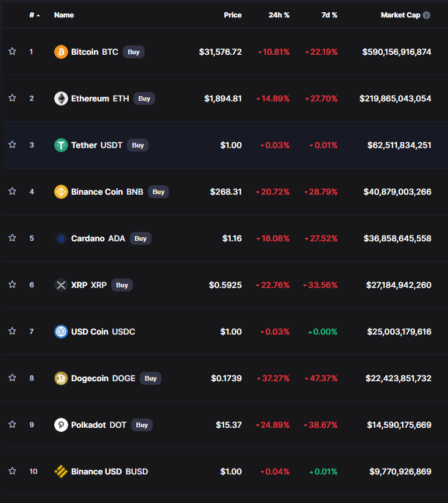Open the Market Cap info tooltip icon

tap(426, 15)
